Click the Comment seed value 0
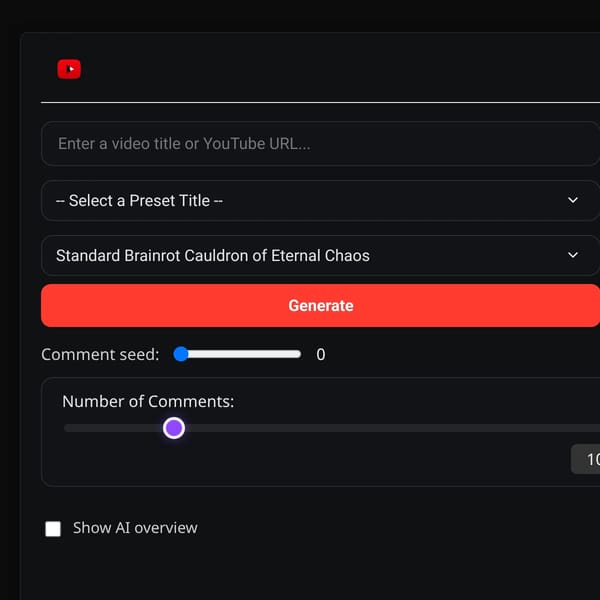 [321, 354]
